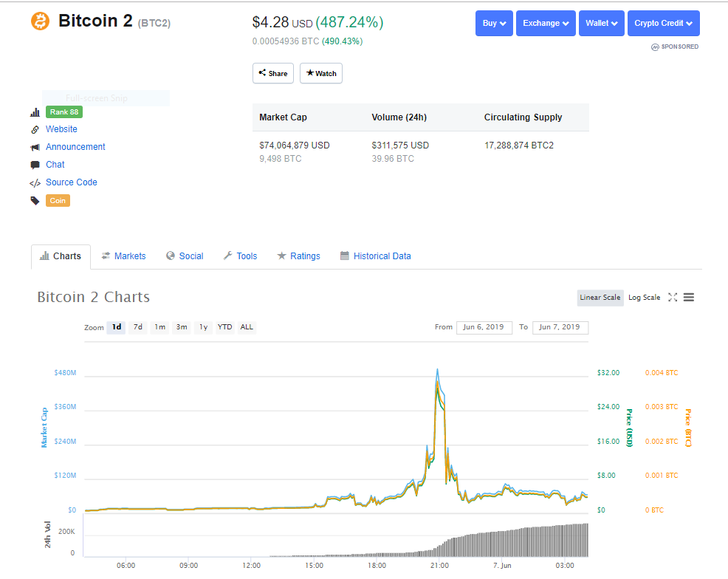Open the chart hamburger context menu
Viewport: 728px width, 579px height.
coord(689,297)
